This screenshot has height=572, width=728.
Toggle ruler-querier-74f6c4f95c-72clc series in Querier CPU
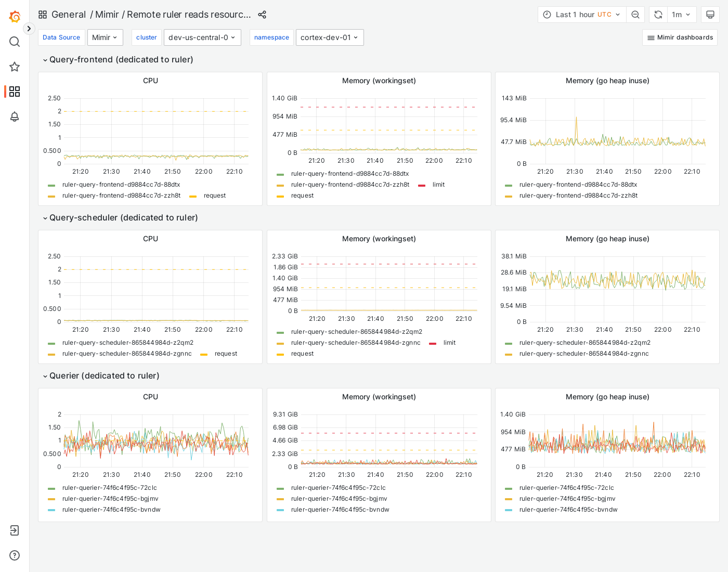pyautogui.click(x=110, y=488)
